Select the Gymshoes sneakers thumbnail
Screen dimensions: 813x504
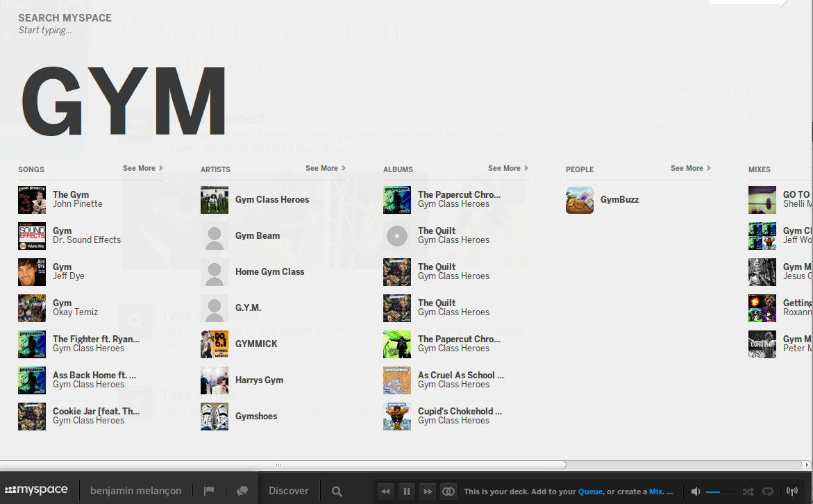coord(214,417)
